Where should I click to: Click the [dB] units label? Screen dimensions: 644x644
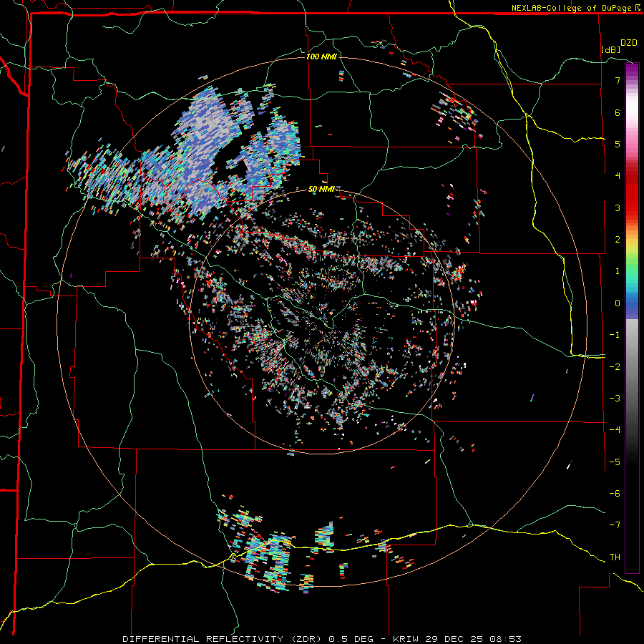(610, 49)
